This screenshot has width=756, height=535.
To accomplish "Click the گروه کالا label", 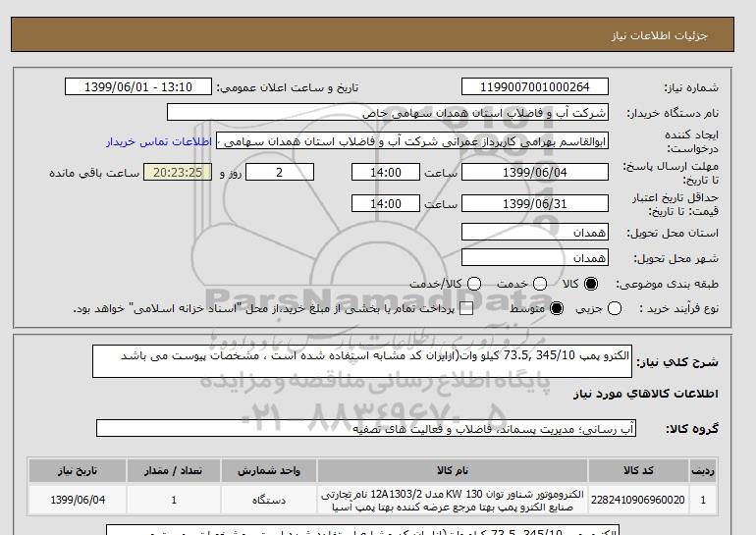I will (692, 428).
